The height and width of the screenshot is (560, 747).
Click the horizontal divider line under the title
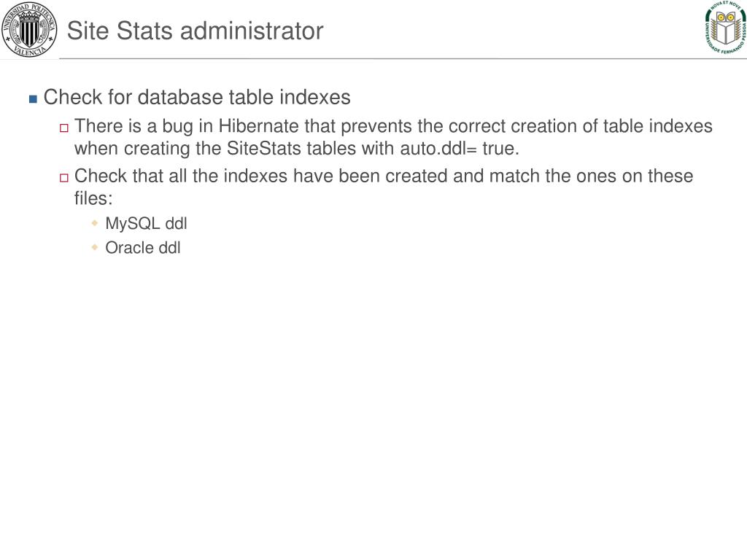click(403, 59)
